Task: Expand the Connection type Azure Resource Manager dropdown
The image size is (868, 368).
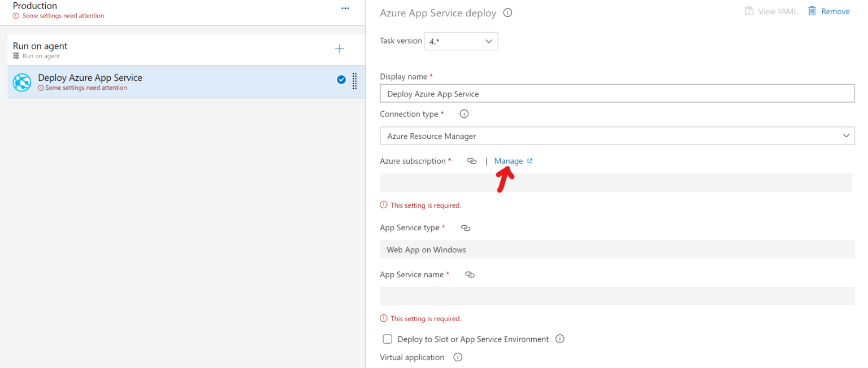Action: point(617,136)
